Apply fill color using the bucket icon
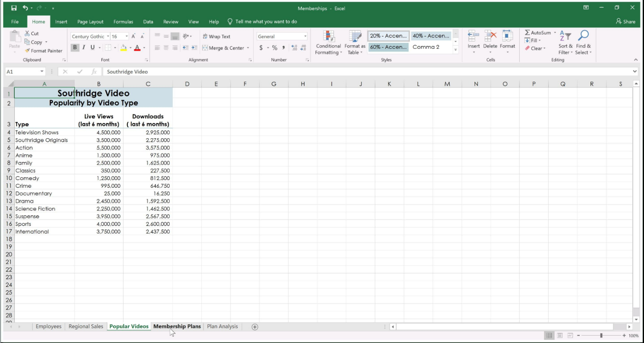644x343 pixels. point(123,47)
